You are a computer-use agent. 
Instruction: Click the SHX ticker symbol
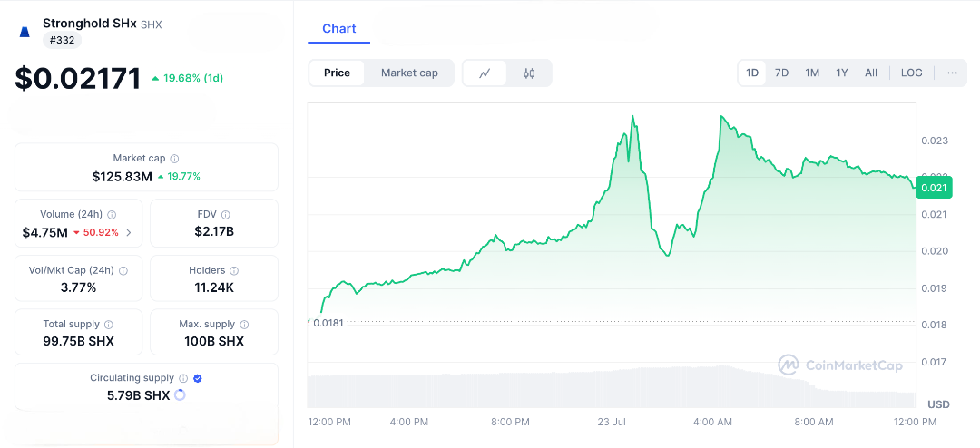(x=152, y=25)
